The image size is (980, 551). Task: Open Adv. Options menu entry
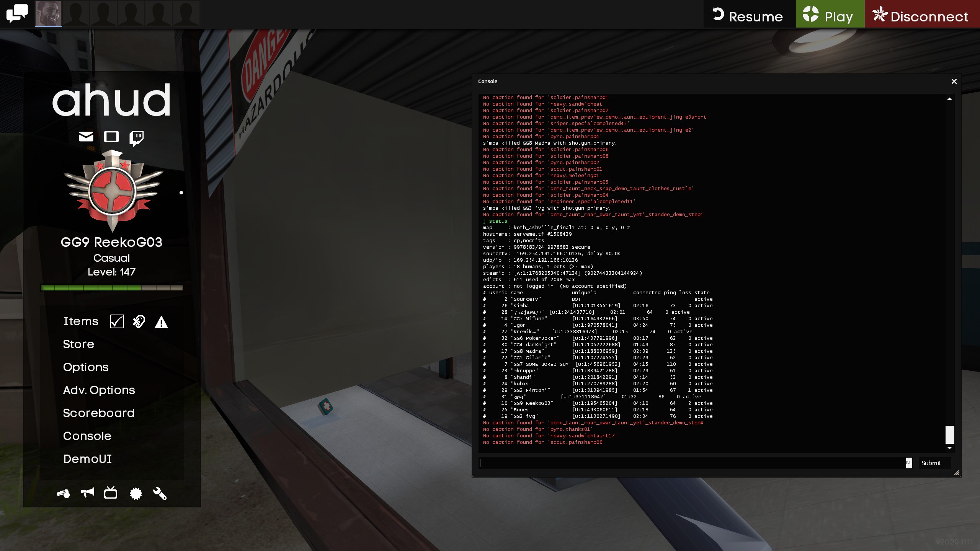[x=99, y=390]
